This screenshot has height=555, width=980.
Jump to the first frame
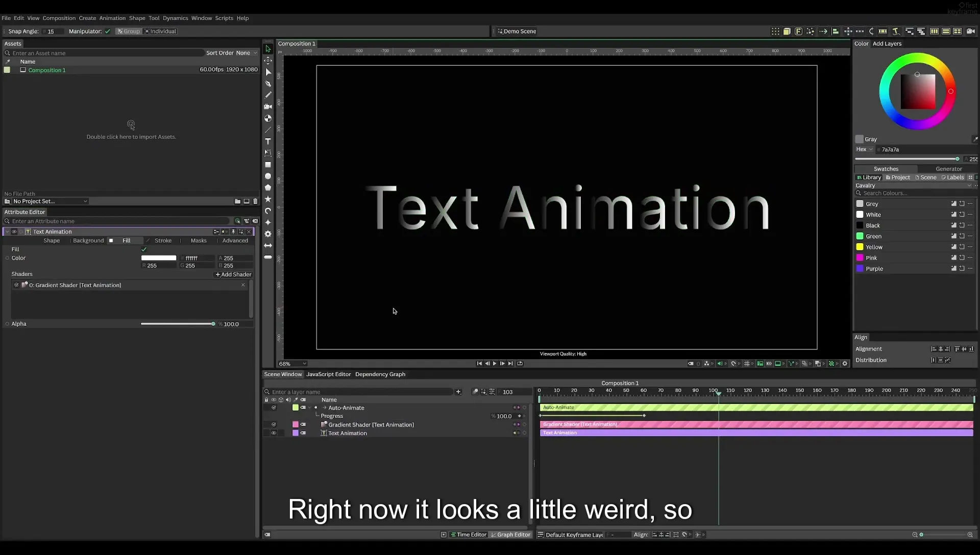pyautogui.click(x=479, y=364)
